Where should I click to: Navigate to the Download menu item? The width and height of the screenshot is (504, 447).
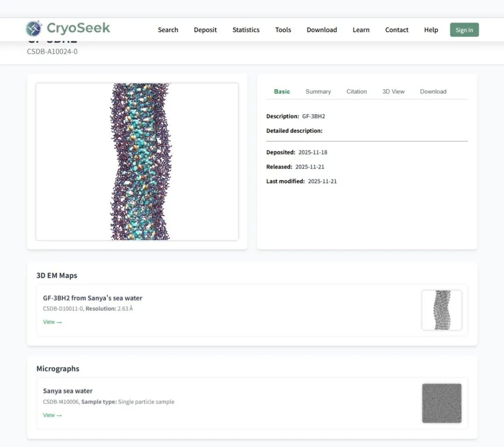pos(322,30)
